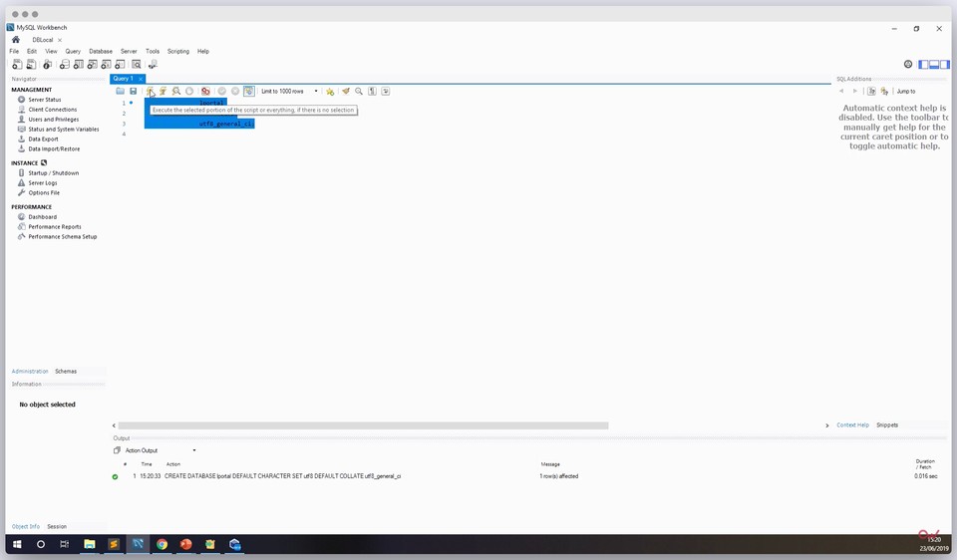Open the Scripting menu
This screenshot has height=560, width=957.
(178, 51)
